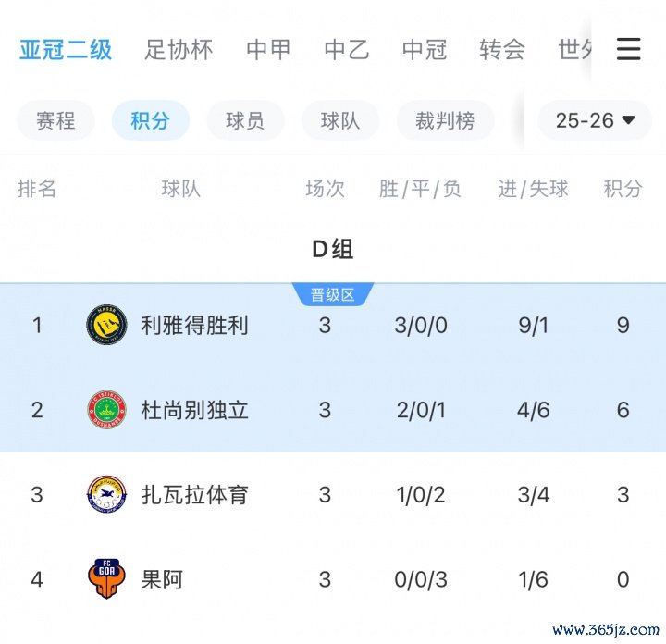Show the 赛程 schedule view
The image size is (666, 644).
coord(55,120)
